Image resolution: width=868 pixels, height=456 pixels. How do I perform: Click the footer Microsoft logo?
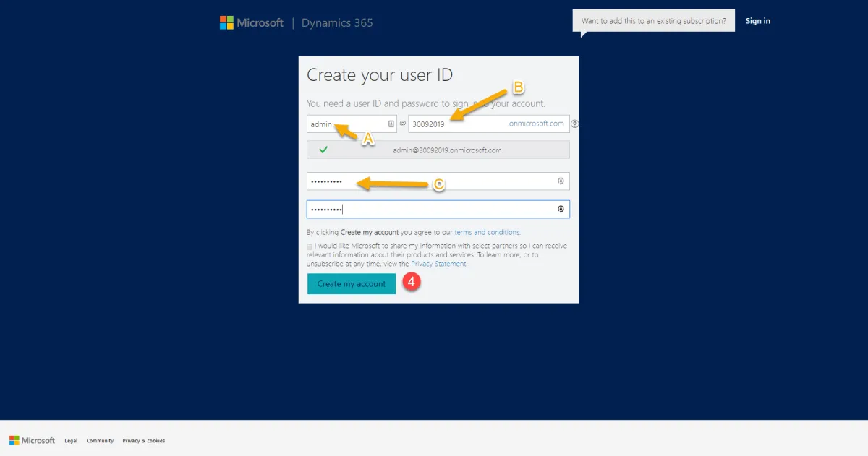33,440
